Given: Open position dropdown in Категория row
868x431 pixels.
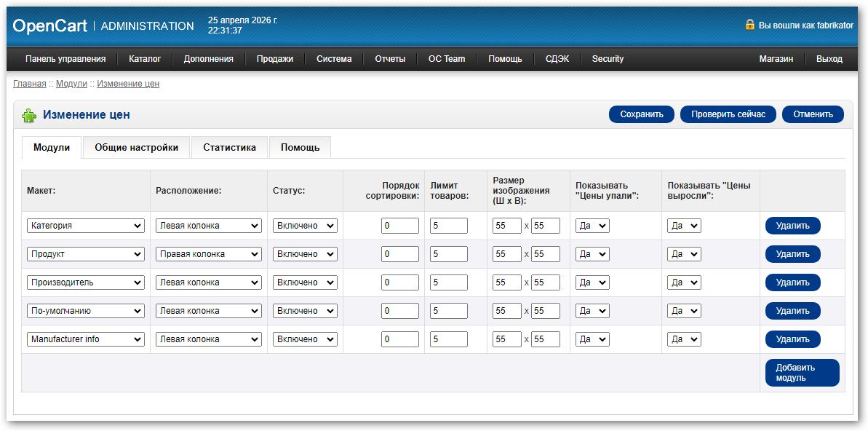Looking at the screenshot, I should tap(209, 226).
